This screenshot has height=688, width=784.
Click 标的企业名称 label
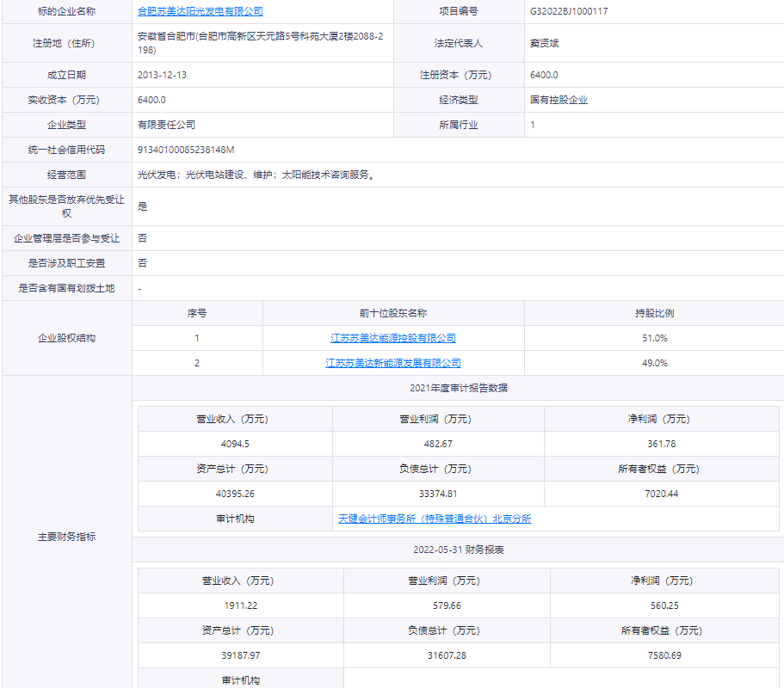(66, 11)
